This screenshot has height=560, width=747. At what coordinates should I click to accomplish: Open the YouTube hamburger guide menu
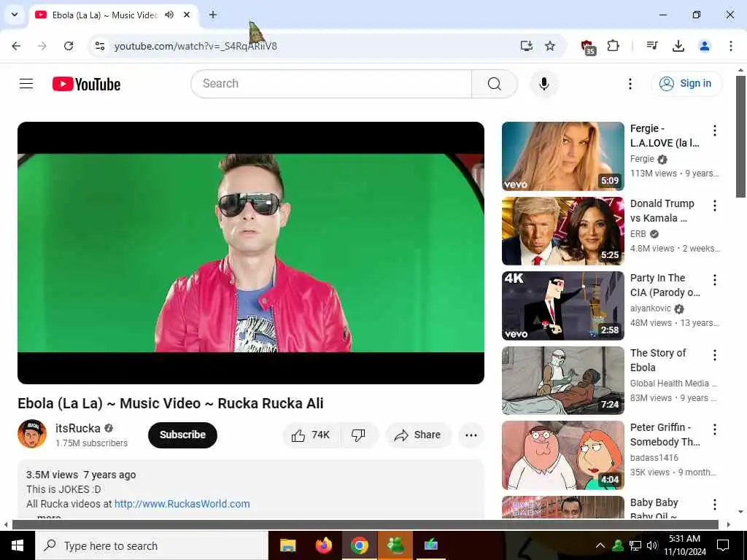[x=26, y=84]
